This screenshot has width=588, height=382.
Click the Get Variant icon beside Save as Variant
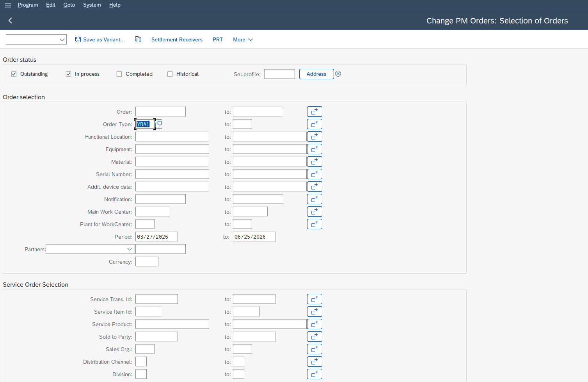click(138, 39)
